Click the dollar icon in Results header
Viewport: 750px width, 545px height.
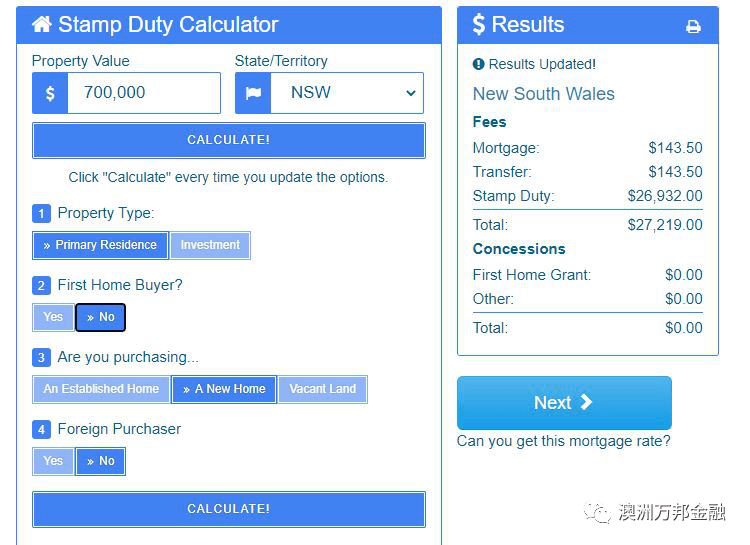pos(479,25)
